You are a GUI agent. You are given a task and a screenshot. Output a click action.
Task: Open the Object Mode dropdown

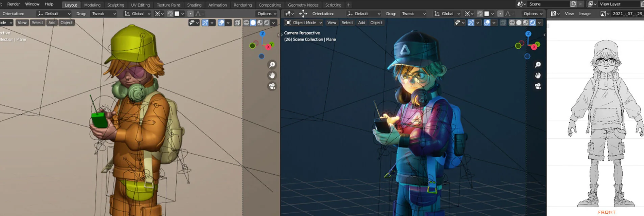click(304, 23)
